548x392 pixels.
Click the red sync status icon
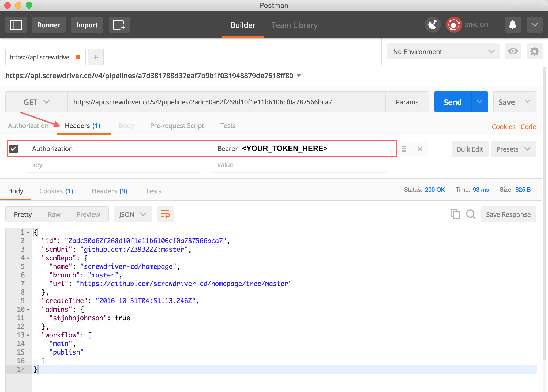click(x=454, y=25)
